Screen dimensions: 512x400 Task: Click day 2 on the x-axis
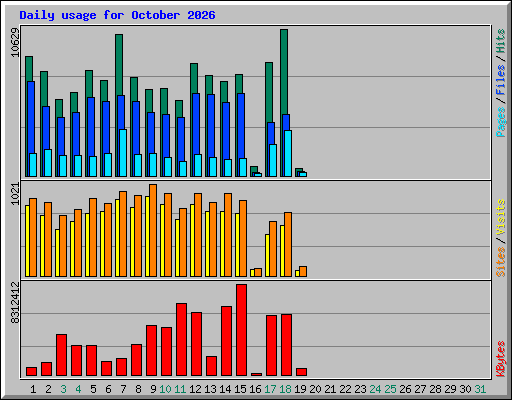[48, 389]
